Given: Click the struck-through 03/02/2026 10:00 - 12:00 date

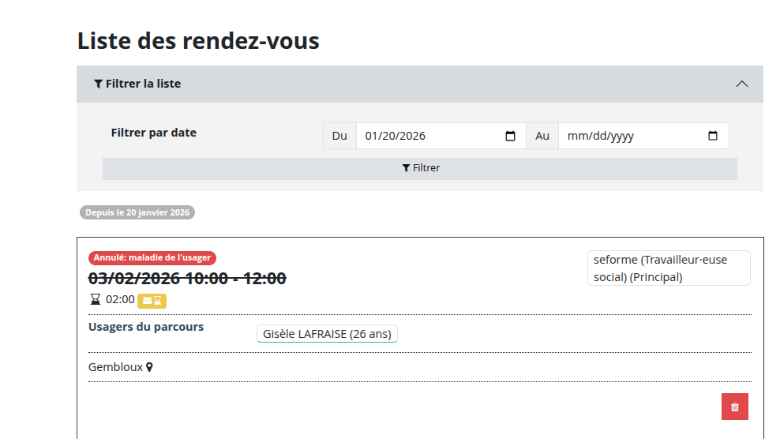Looking at the screenshot, I should (x=187, y=278).
